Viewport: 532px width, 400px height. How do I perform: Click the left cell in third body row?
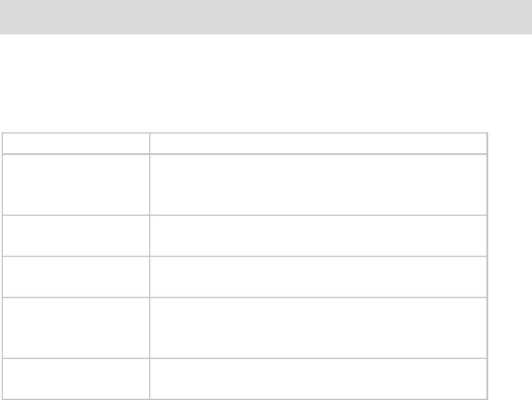coord(76,277)
